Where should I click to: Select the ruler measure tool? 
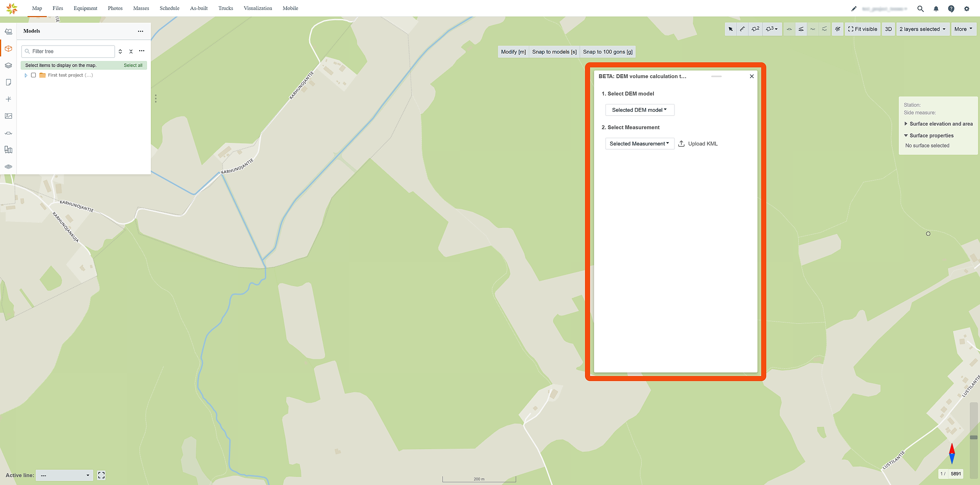pyautogui.click(x=742, y=29)
